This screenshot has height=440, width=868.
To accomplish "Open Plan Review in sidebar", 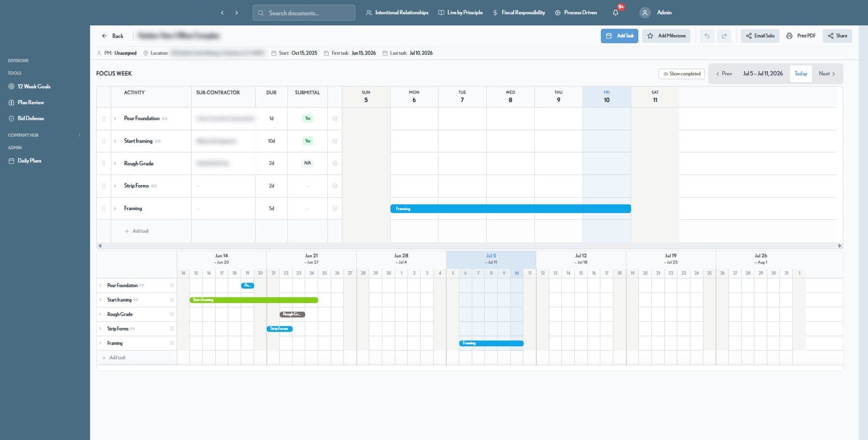I will pos(26,103).
